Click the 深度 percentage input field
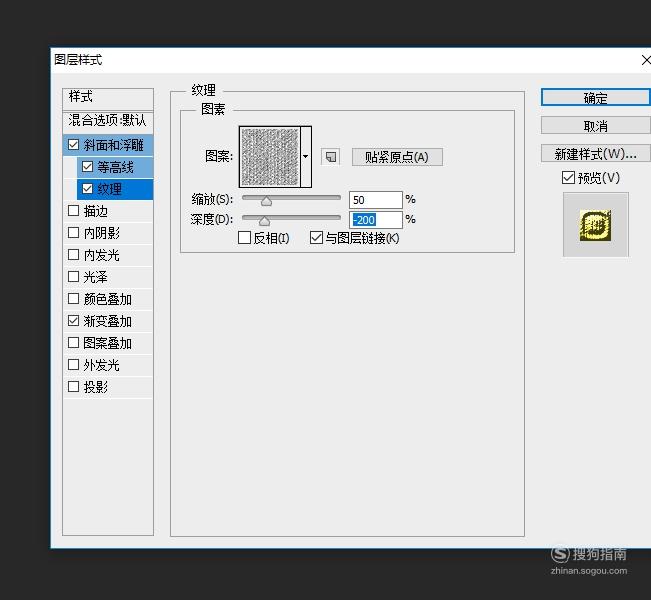Screen dimensions: 651x600 [x=376, y=220]
